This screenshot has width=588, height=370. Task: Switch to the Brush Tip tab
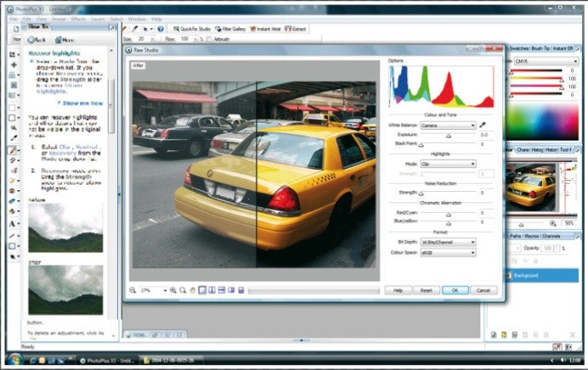point(540,48)
